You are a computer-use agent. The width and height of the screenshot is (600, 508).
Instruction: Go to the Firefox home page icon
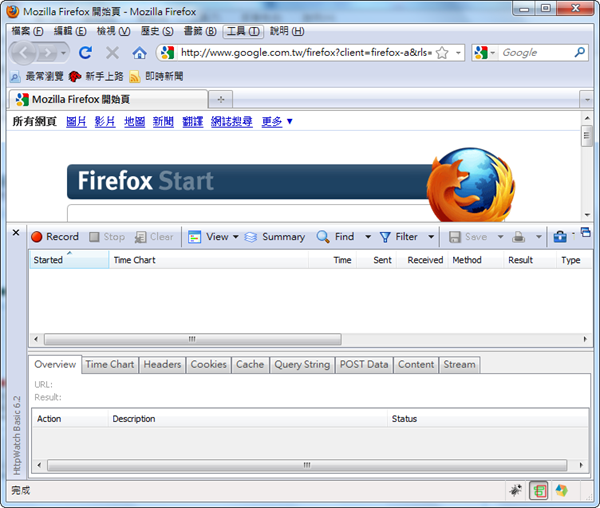[x=139, y=53]
